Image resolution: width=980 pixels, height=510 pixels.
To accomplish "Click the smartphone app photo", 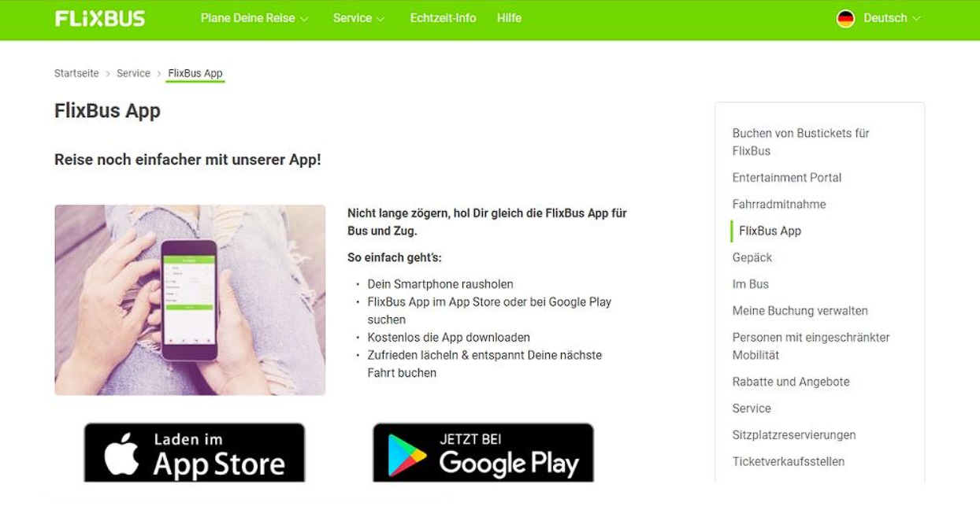I will point(190,300).
